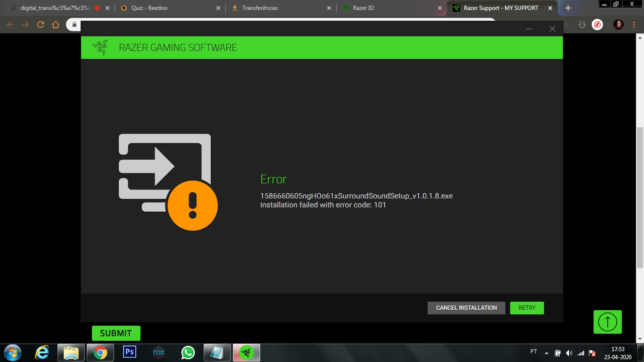The width and height of the screenshot is (644, 362).
Task: Open the volume control in the tray
Action: pyautogui.click(x=569, y=353)
